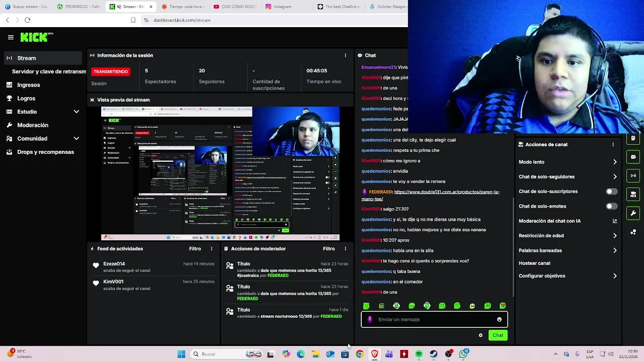This screenshot has height=362, width=644.
Task: Click the three-dots cluster icon in the right rail
Action: pyautogui.click(x=633, y=232)
